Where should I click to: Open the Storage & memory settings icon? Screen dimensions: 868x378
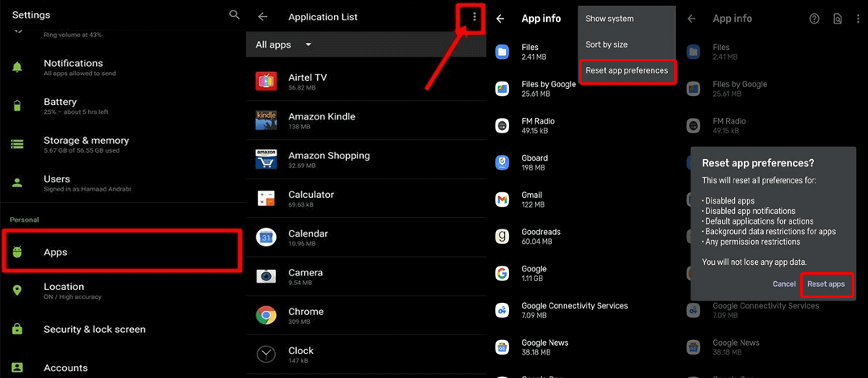[x=17, y=145]
